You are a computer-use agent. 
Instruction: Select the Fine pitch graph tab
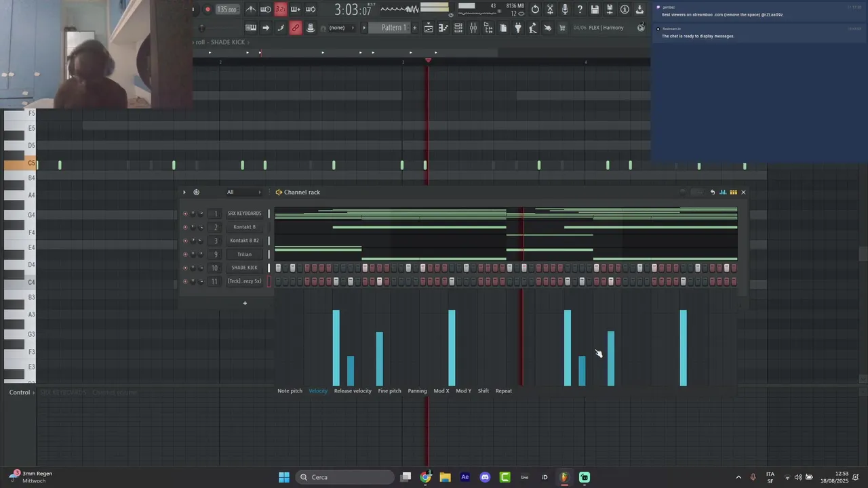tap(389, 391)
